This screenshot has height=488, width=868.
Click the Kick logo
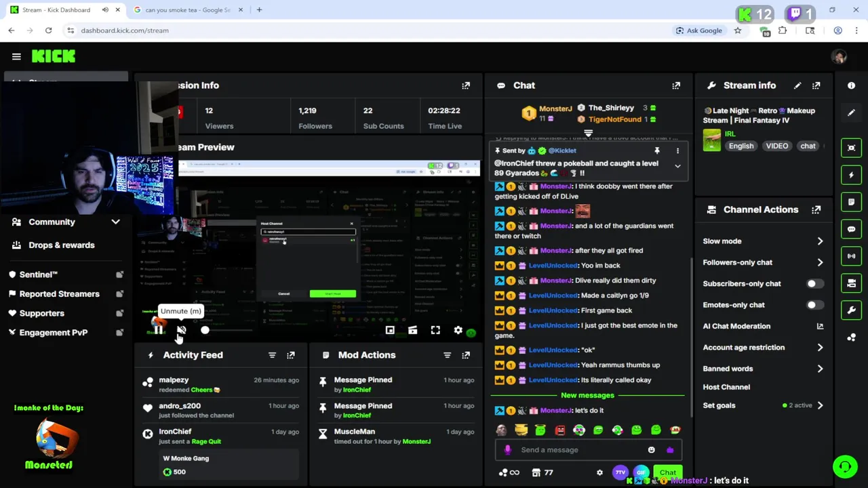pyautogui.click(x=54, y=56)
